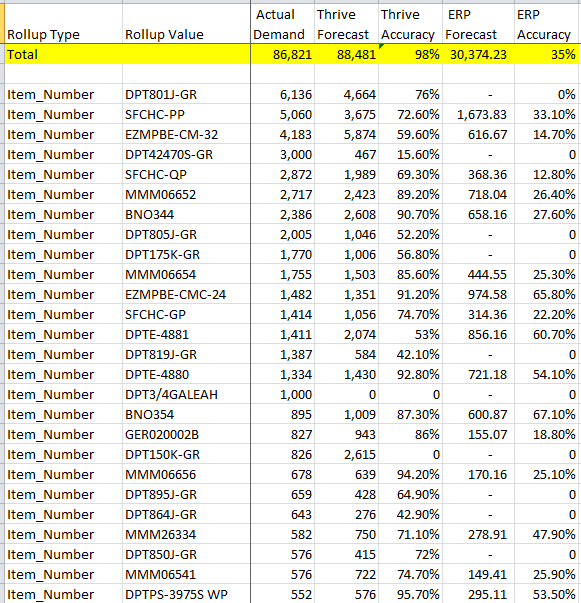Image resolution: width=581 pixels, height=603 pixels.
Task: Select total ERP forecast 30,374.23
Action: point(478,54)
